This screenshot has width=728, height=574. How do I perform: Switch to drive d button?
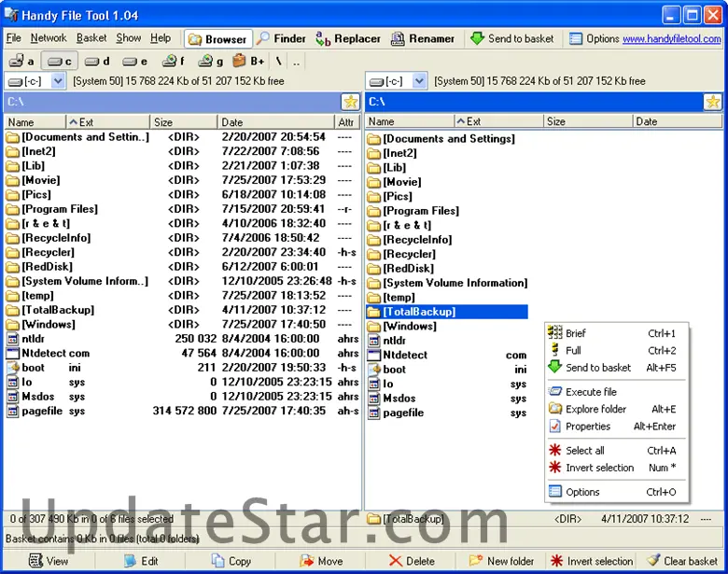pos(97,61)
